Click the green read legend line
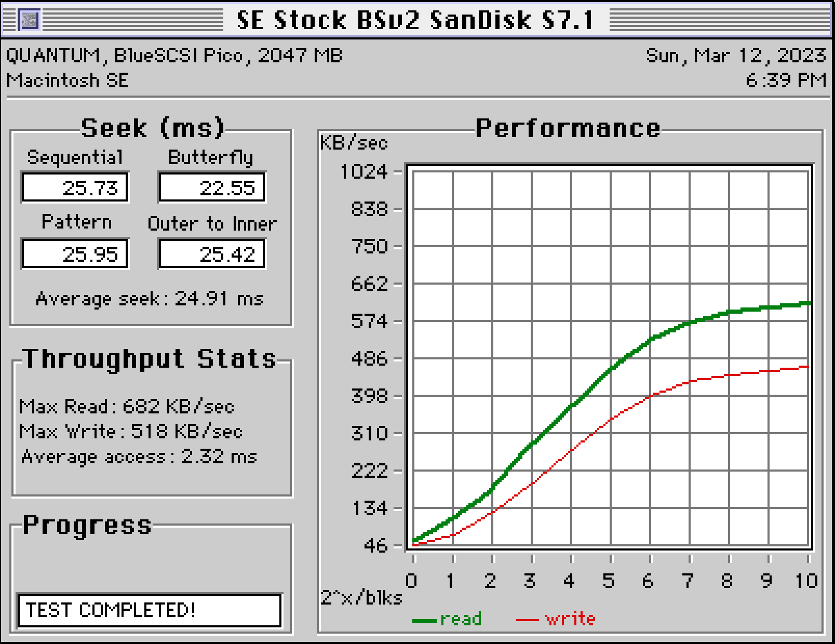The height and width of the screenshot is (644, 835). (x=425, y=620)
